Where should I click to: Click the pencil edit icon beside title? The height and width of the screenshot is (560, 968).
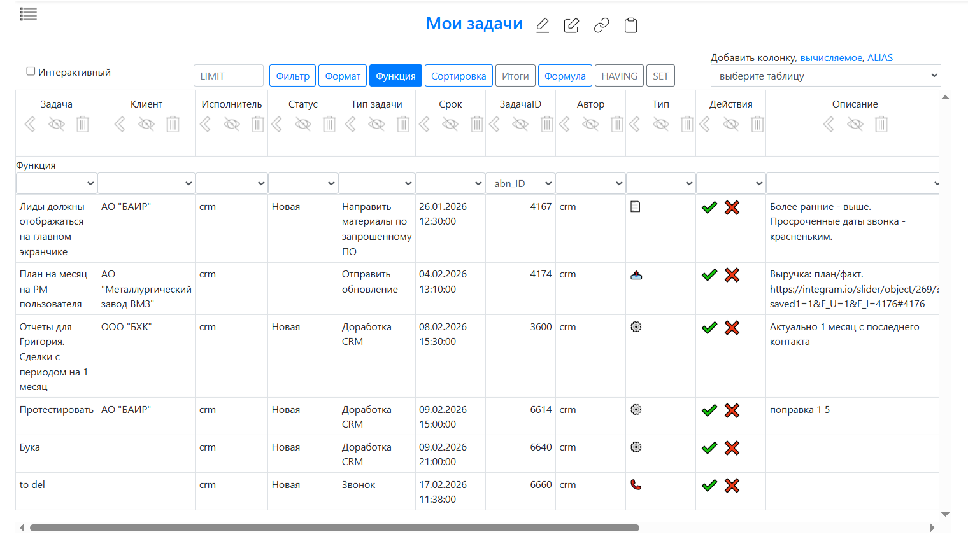click(x=543, y=25)
